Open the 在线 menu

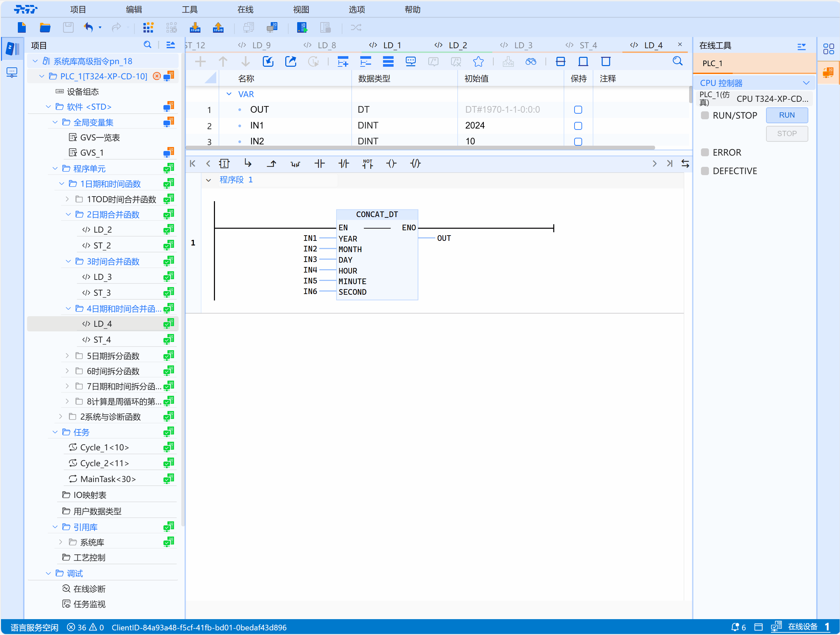(245, 9)
